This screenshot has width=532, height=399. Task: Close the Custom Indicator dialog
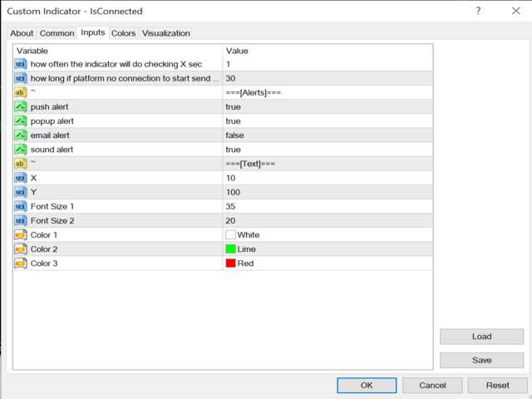515,11
